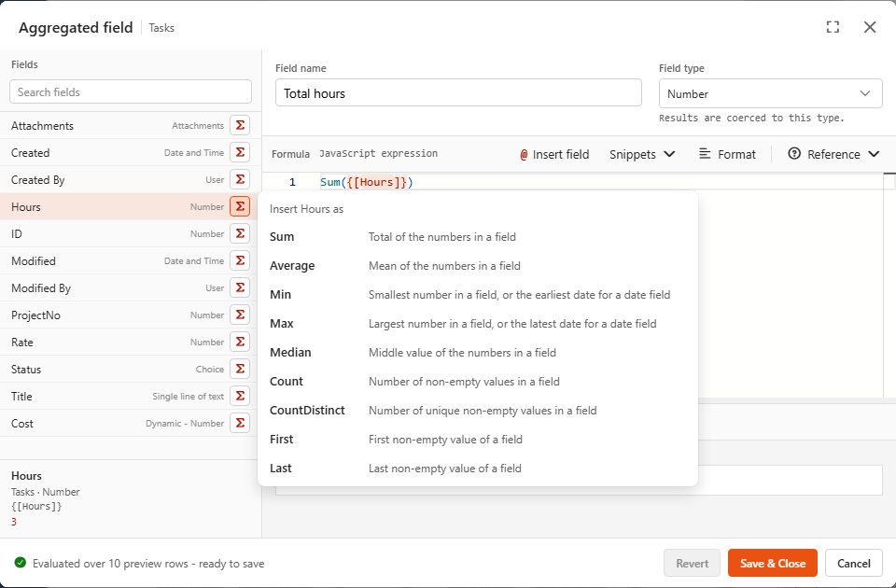Select the Status field row
The image size is (896, 588).
point(131,369)
